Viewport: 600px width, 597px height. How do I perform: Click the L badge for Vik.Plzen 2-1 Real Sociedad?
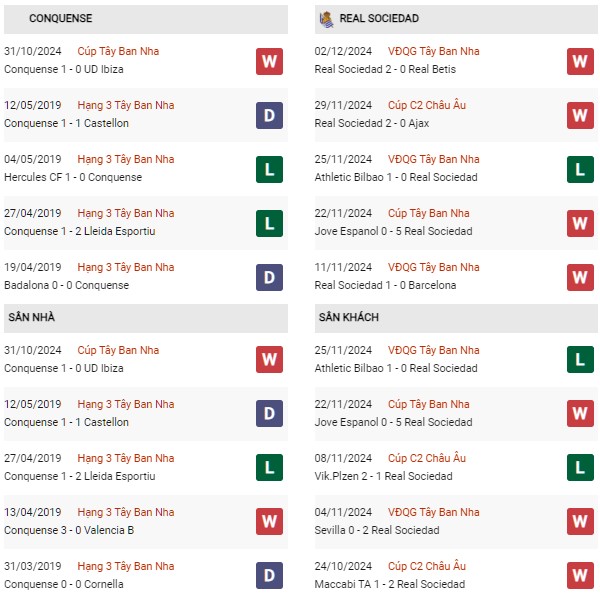click(x=580, y=467)
